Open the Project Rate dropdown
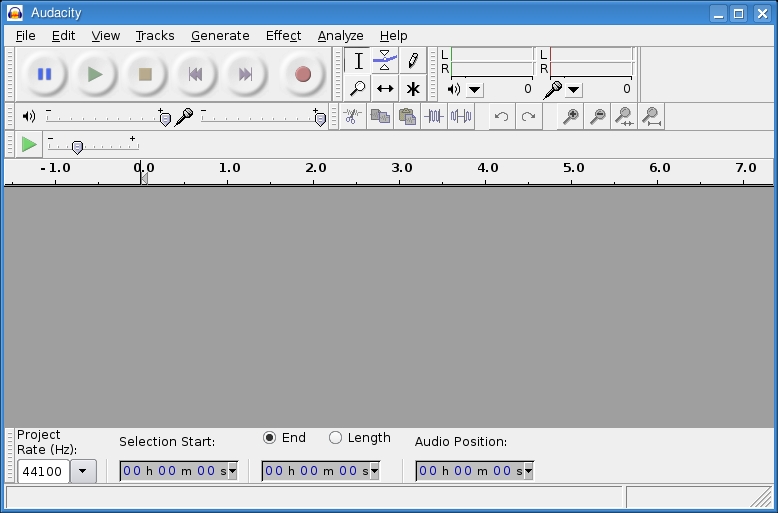This screenshot has width=778, height=513. click(x=83, y=471)
